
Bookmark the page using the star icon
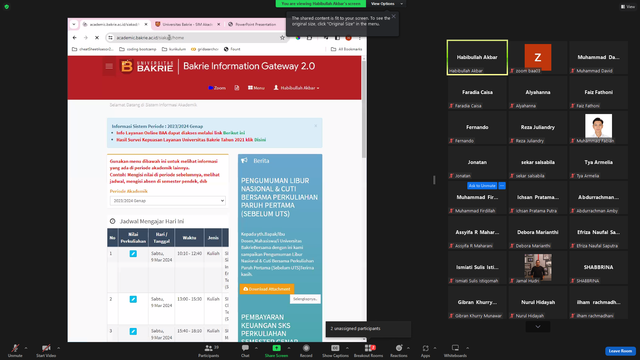tap(282, 38)
